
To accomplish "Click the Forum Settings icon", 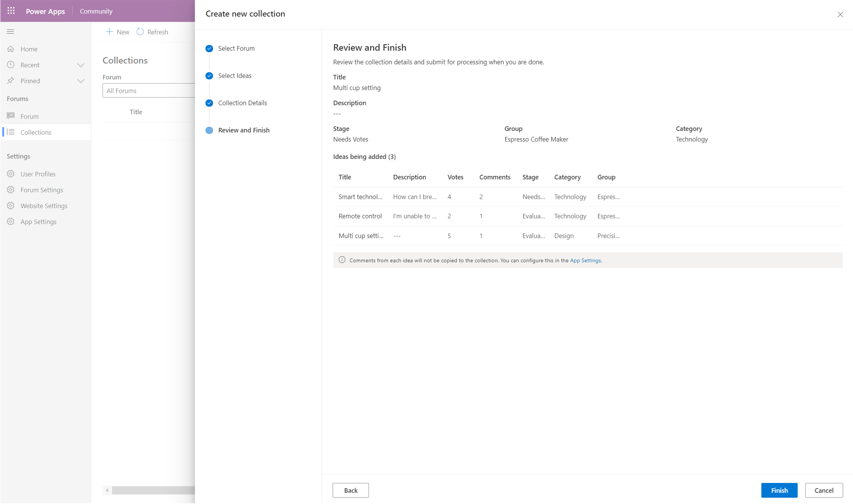I will [x=11, y=190].
